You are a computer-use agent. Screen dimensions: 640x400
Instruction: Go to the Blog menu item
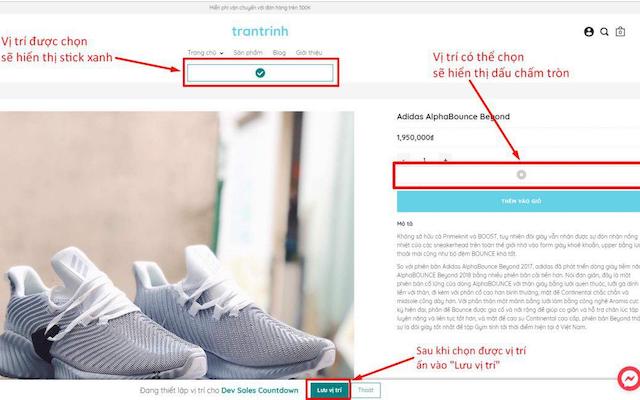pyautogui.click(x=279, y=53)
